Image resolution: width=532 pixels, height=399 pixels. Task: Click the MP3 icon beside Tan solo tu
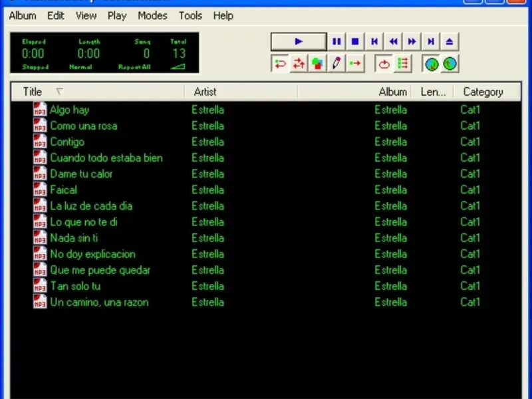tap(40, 286)
